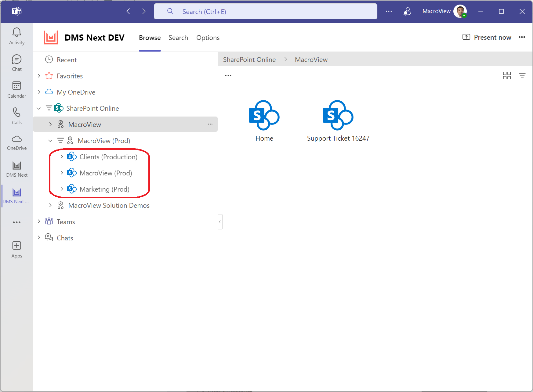Collapse the SharePoint Online node
The height and width of the screenshot is (392, 533).
click(39, 108)
